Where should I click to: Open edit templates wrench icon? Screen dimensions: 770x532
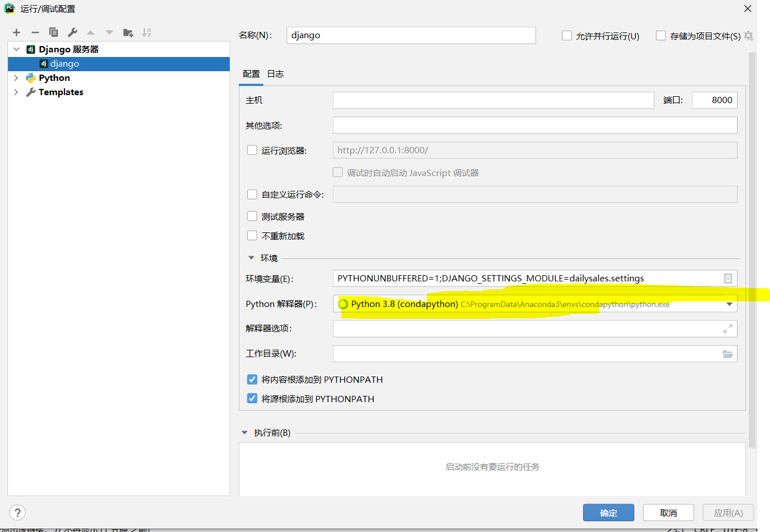click(x=72, y=32)
